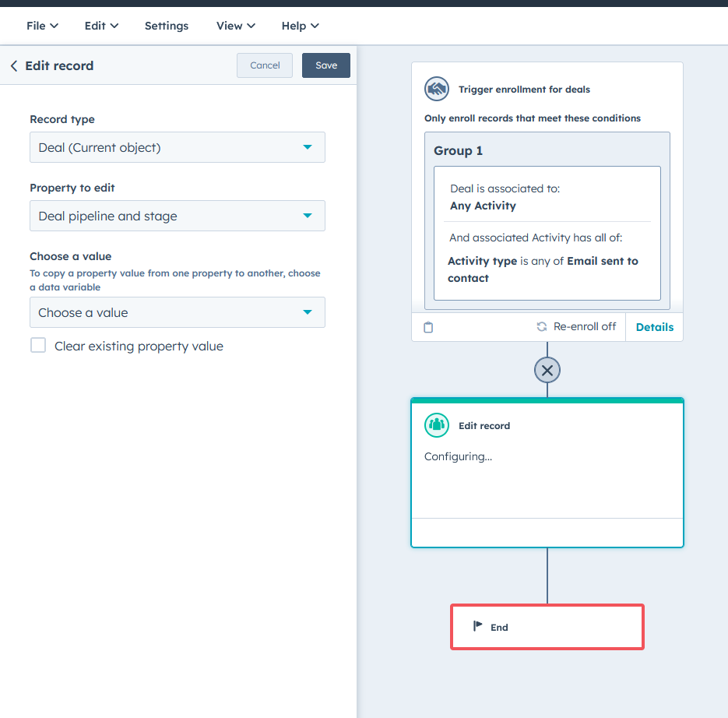Click the back chevron beside Edit record
Viewport: 728px width, 718px height.
pyautogui.click(x=13, y=65)
